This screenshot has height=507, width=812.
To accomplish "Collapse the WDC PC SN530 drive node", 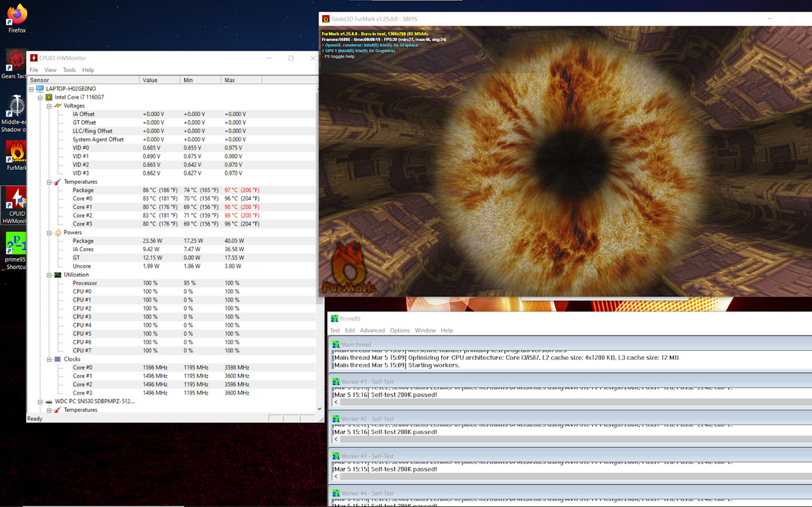I will [x=40, y=402].
